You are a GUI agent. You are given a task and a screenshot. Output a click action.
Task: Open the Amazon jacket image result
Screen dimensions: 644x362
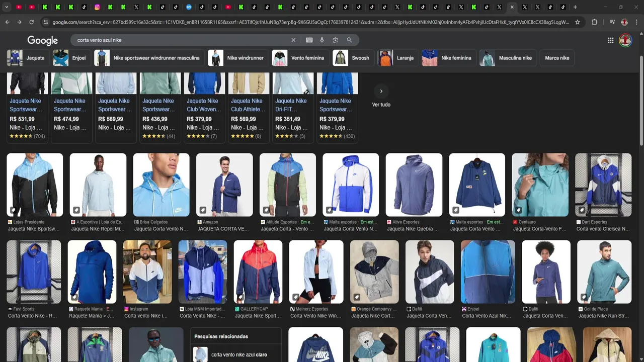(224, 185)
